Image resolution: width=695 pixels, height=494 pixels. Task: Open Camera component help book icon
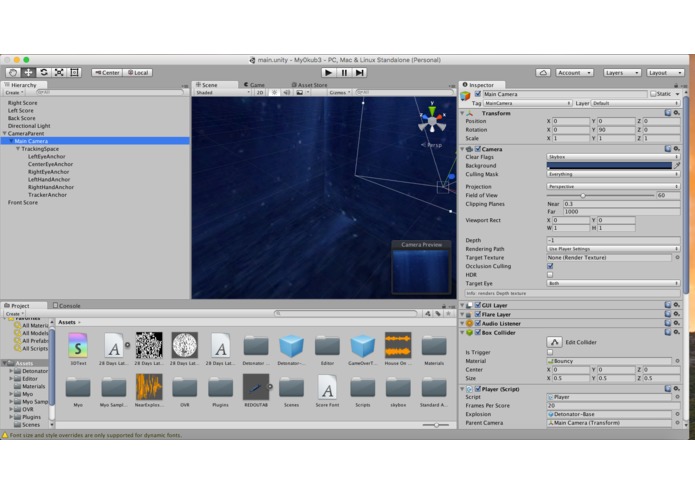click(x=668, y=149)
